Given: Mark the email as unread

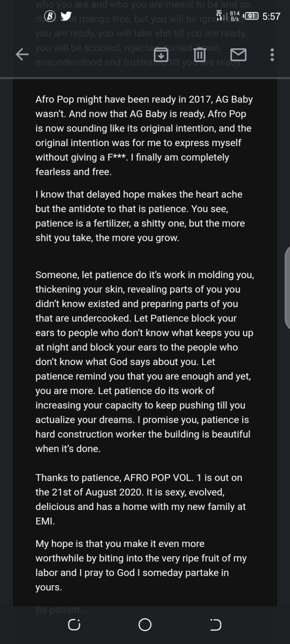Looking at the screenshot, I should tap(238, 55).
